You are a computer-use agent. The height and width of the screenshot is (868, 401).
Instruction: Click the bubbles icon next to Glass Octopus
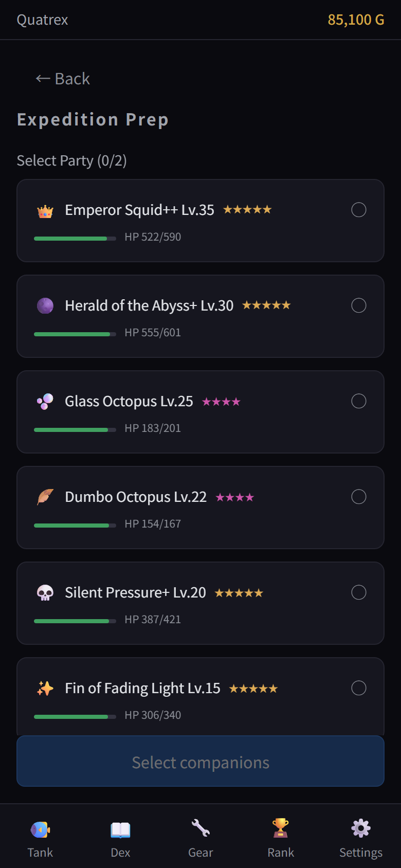pyautogui.click(x=45, y=402)
